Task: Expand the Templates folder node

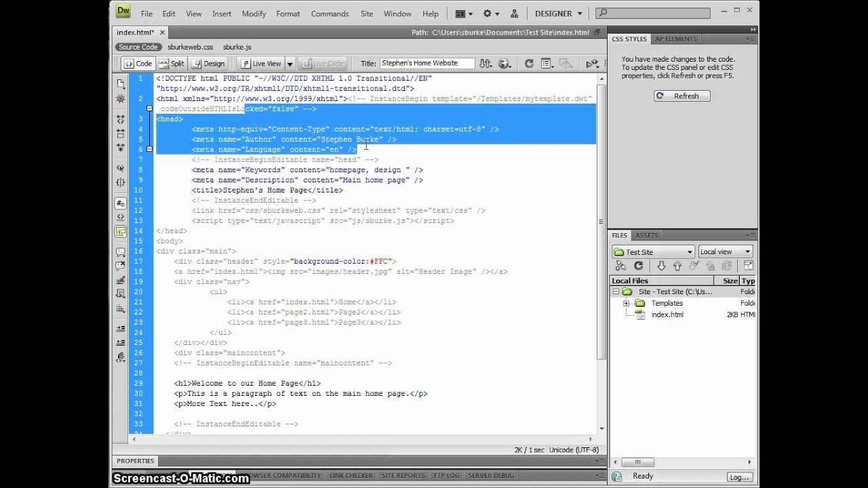Action: point(626,304)
